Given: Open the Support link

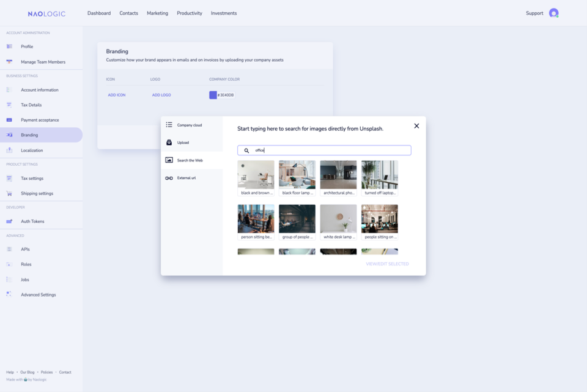Looking at the screenshot, I should click(534, 13).
